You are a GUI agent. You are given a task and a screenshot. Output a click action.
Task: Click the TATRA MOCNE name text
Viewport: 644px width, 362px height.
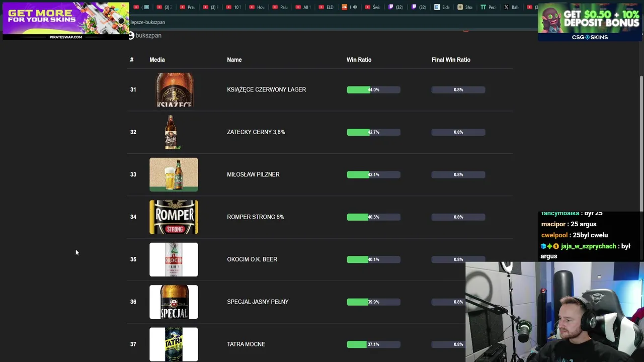[246, 344]
